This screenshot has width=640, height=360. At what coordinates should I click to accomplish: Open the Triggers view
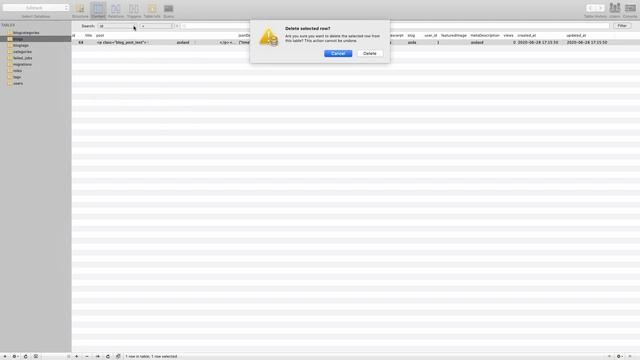pos(134,10)
